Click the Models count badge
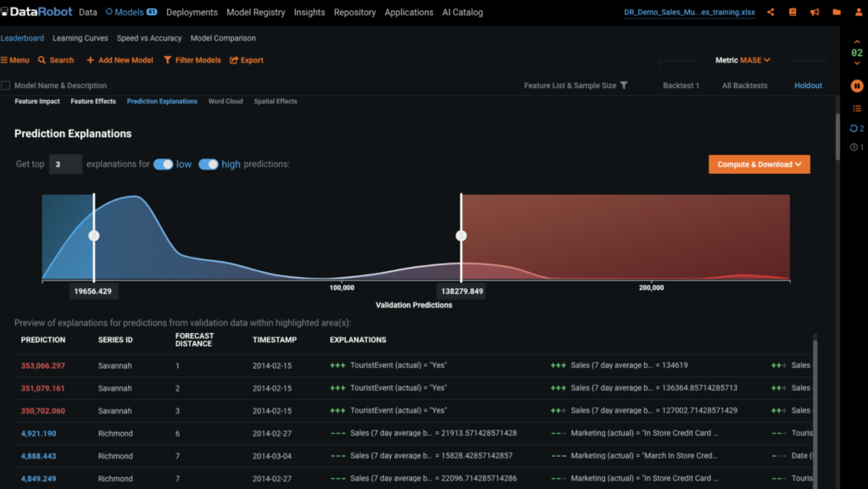Viewport: 868px width, 489px height. point(151,12)
